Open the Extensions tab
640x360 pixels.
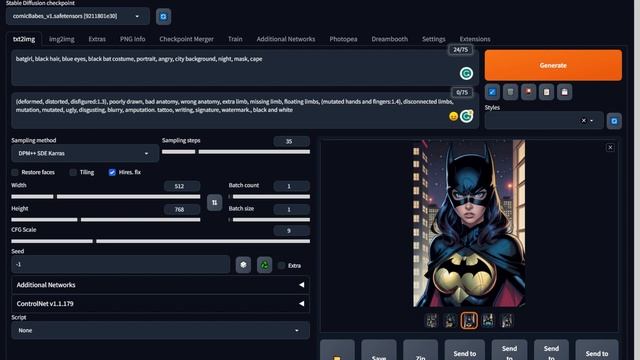point(475,39)
